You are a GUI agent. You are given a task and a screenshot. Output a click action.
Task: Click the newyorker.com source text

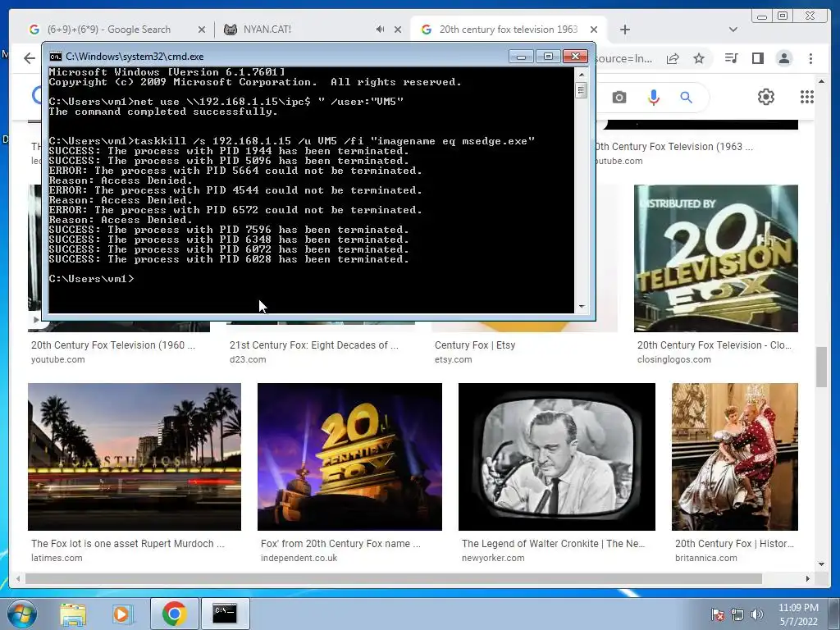(x=493, y=558)
